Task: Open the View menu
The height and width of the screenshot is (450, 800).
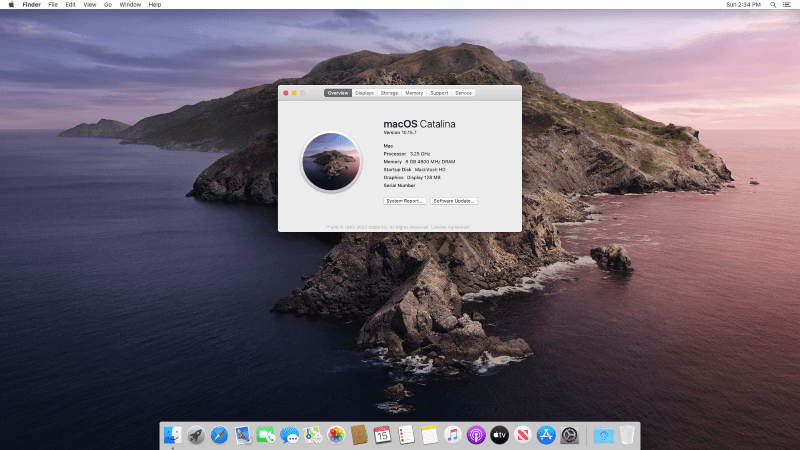Action: 90,5
